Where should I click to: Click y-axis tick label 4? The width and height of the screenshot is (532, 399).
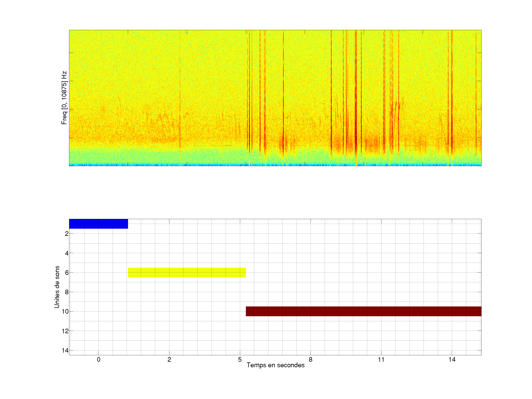67,253
